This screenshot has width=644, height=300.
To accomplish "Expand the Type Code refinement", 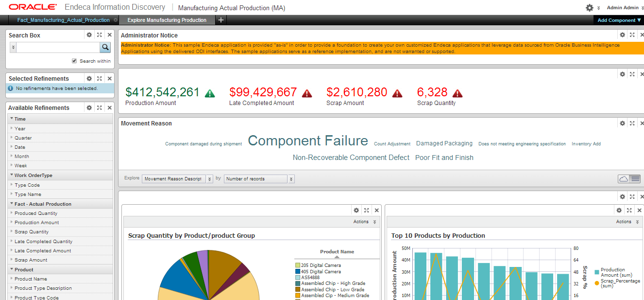I will click(x=12, y=185).
